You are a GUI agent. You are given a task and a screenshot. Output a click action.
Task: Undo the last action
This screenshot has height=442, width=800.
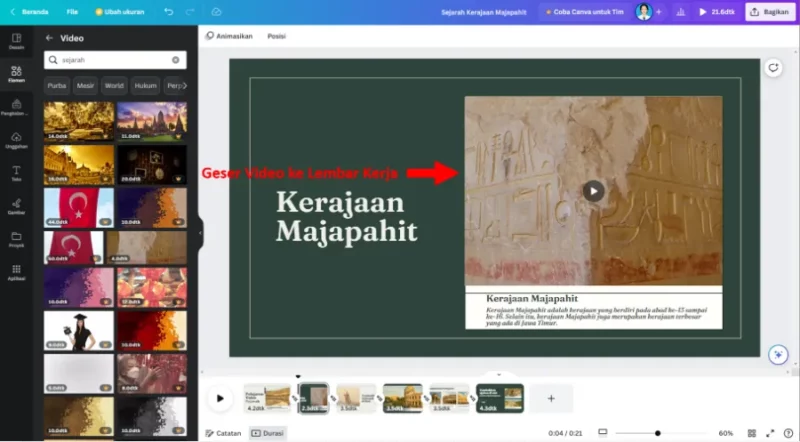pyautogui.click(x=168, y=12)
